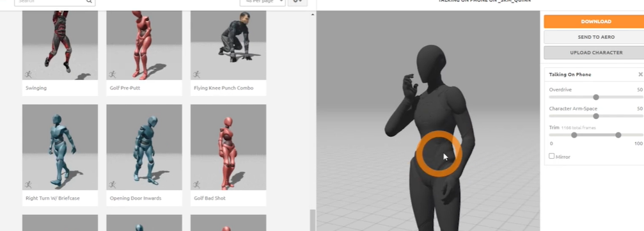Click the running-man icon on Flying Knee Punch Combo

(x=197, y=74)
